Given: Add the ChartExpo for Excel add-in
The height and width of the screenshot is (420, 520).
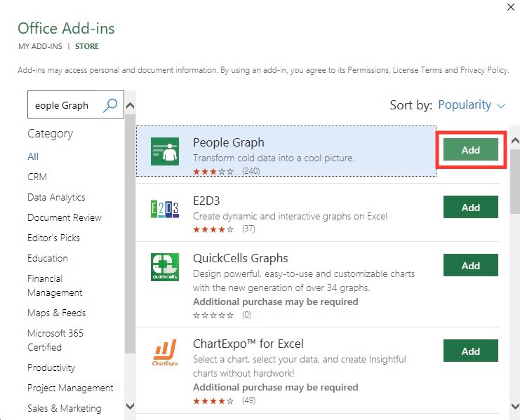Looking at the screenshot, I should tap(471, 351).
